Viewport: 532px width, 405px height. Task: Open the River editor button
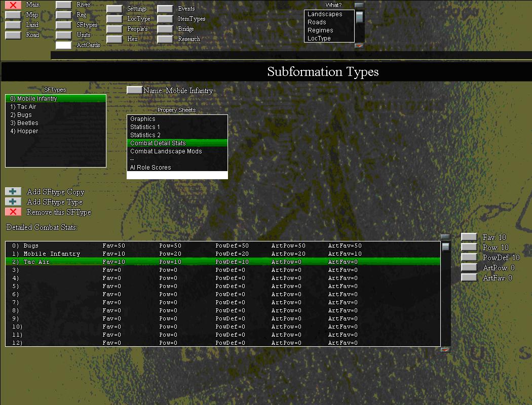pos(64,5)
